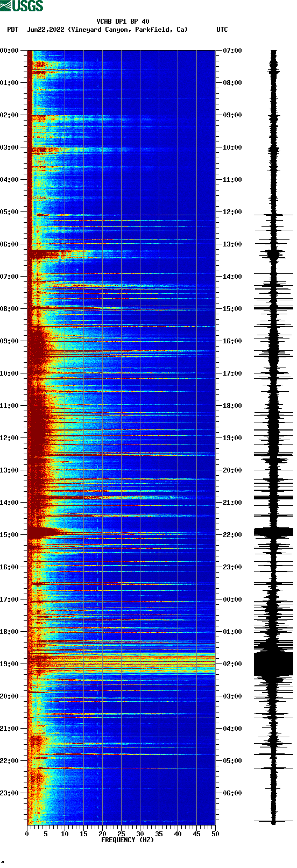Click the 19:00 UTC time label

tap(232, 438)
